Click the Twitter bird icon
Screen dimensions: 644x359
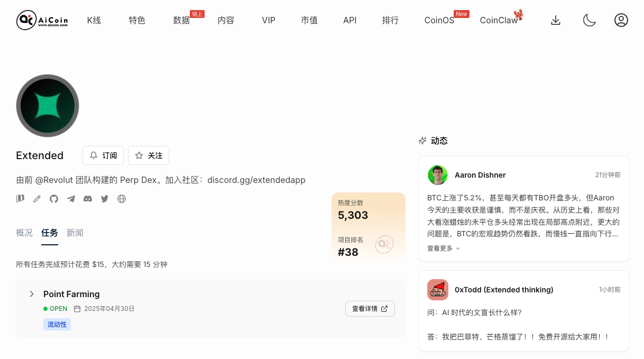tap(104, 199)
